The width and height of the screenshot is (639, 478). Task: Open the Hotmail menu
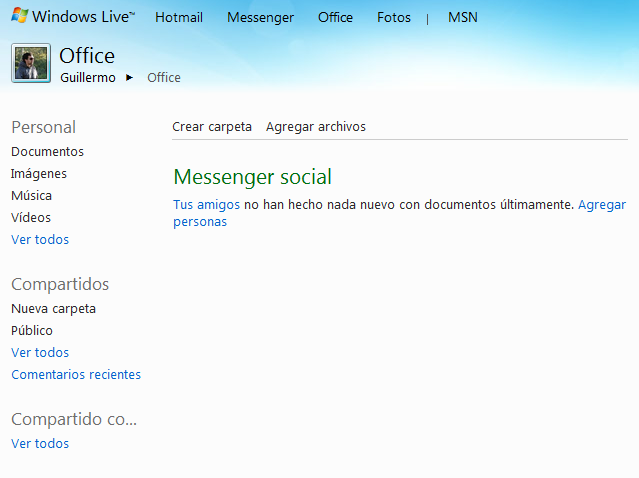pos(179,17)
